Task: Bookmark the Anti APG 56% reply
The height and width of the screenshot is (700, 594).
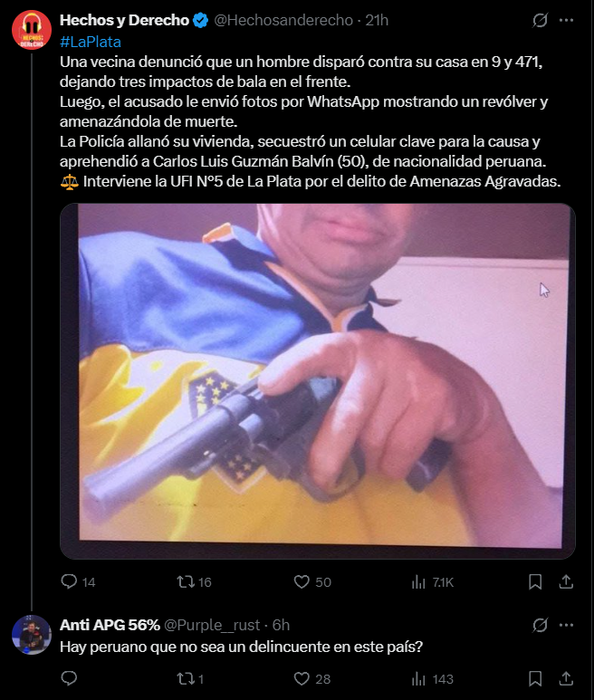Action: pos(535,678)
